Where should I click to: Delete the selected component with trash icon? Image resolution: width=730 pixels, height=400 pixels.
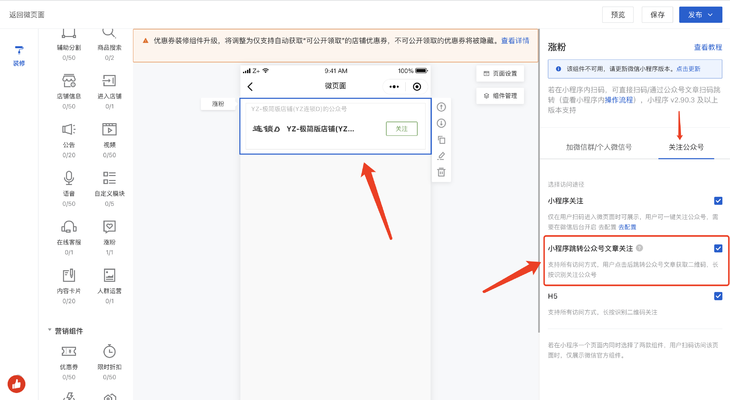tap(441, 172)
